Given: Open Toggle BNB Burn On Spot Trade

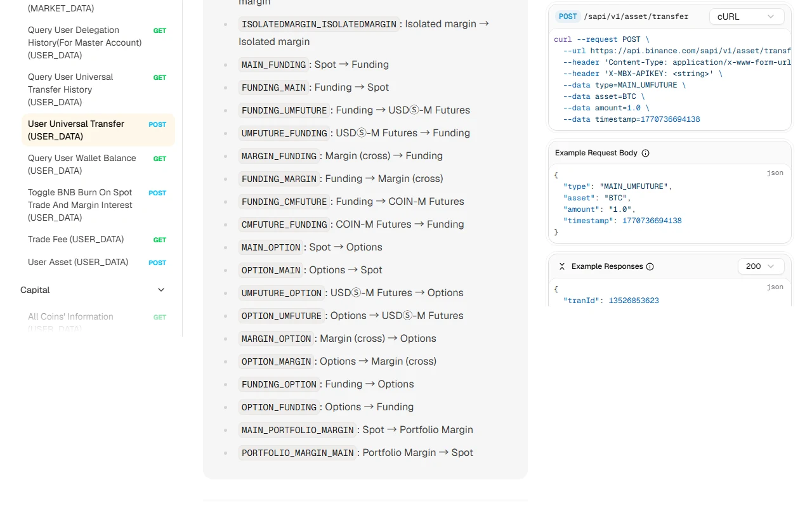Looking at the screenshot, I should click(97, 205).
